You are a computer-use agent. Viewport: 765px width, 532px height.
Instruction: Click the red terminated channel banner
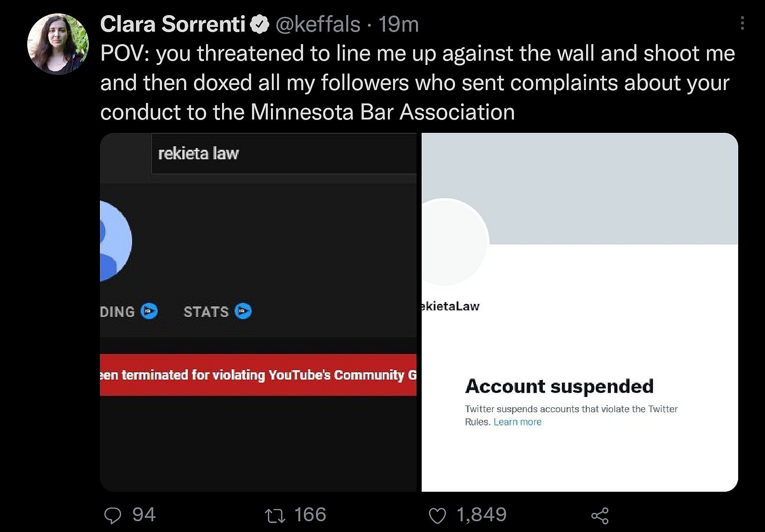pyautogui.click(x=258, y=375)
